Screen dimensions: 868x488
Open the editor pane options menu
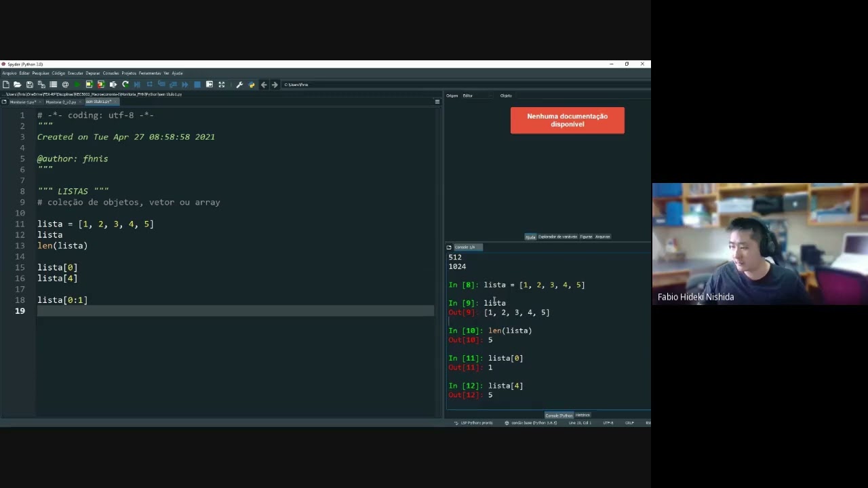pos(437,102)
